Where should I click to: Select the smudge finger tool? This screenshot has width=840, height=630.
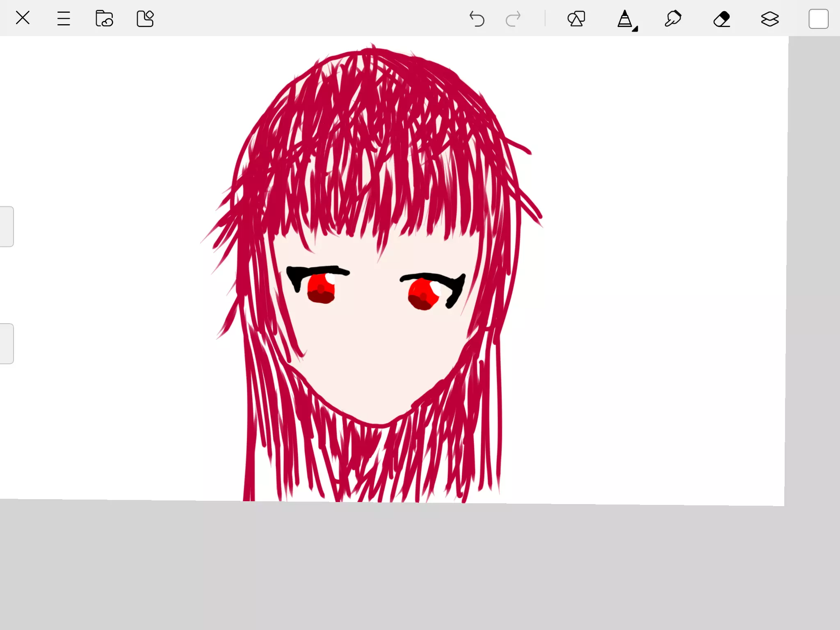point(673,19)
